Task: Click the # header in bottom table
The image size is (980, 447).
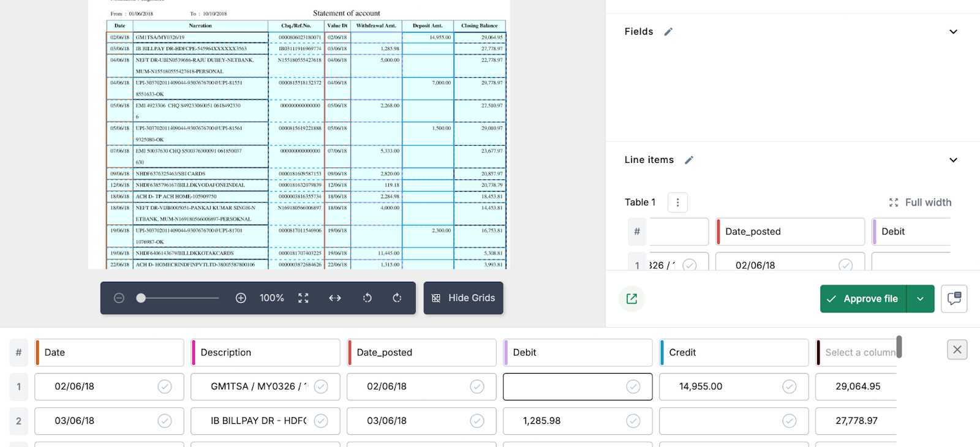Action: pyautogui.click(x=19, y=353)
